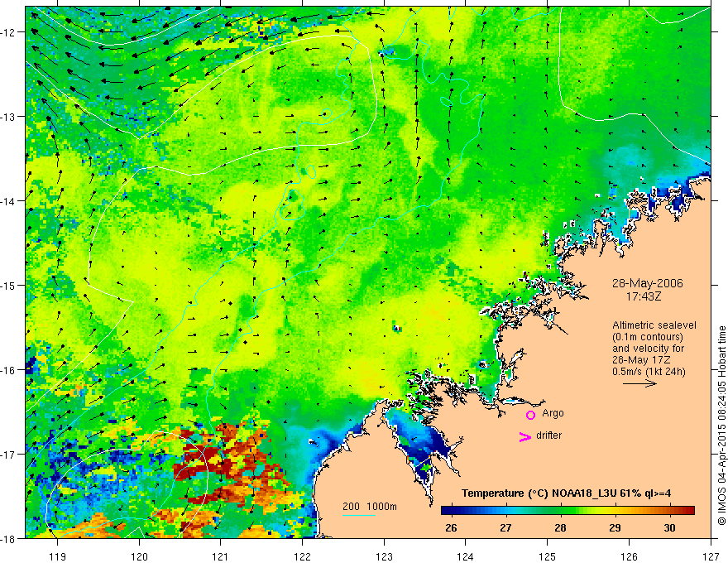The width and height of the screenshot is (728, 563).
Task: Click the '29' colorbar tick label
Action: coord(615,527)
